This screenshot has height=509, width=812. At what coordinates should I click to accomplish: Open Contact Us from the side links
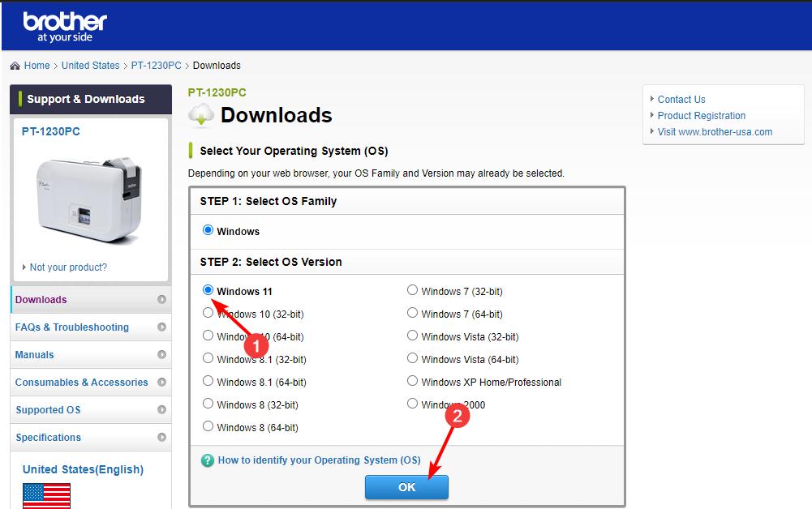tap(681, 100)
